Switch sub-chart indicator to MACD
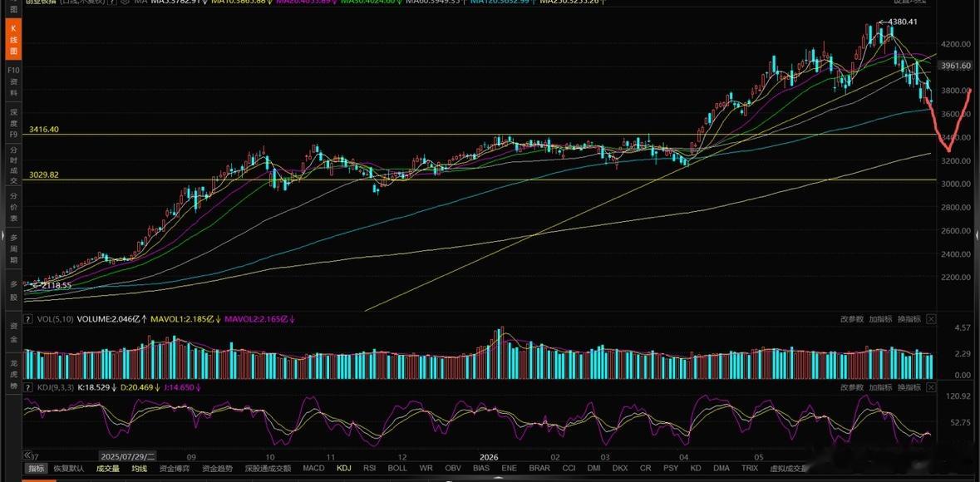Image resolution: width=980 pixels, height=482 pixels. [313, 468]
